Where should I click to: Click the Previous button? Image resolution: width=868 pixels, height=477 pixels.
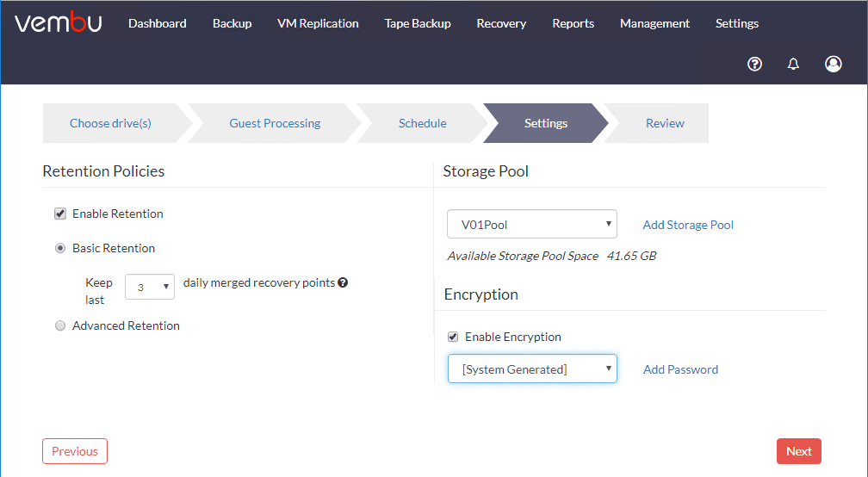tap(75, 451)
